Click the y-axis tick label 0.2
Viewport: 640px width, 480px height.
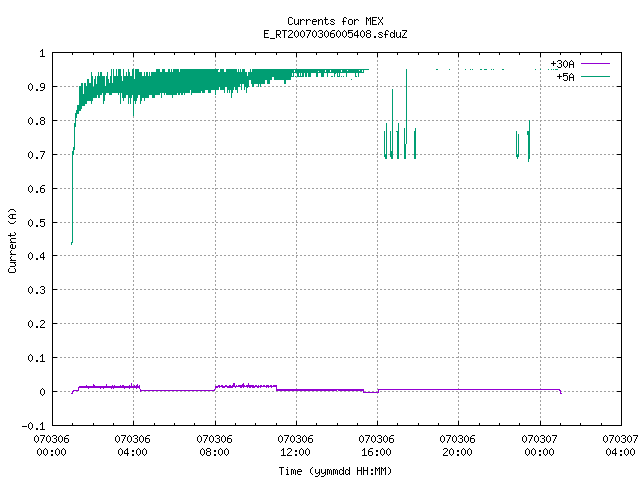click(x=36, y=324)
